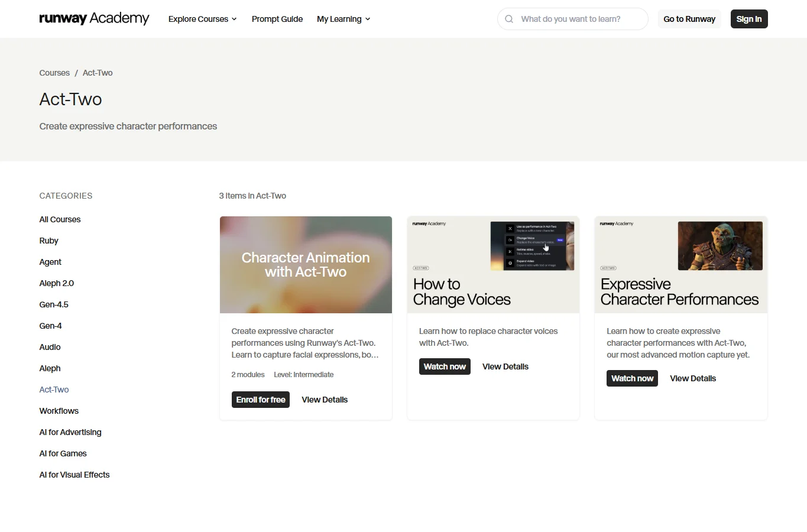Click the 'Level: Intermediate' text
Image resolution: width=807 pixels, height=532 pixels.
pyautogui.click(x=304, y=375)
